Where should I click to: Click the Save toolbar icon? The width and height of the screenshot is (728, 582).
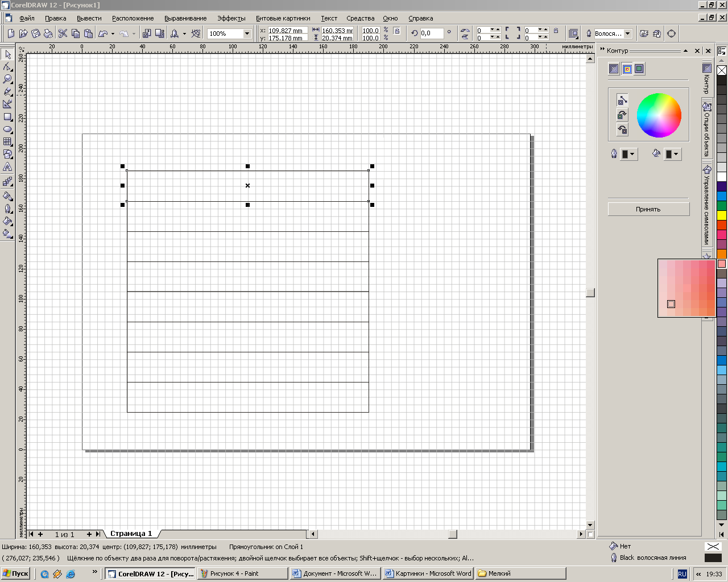click(x=35, y=34)
